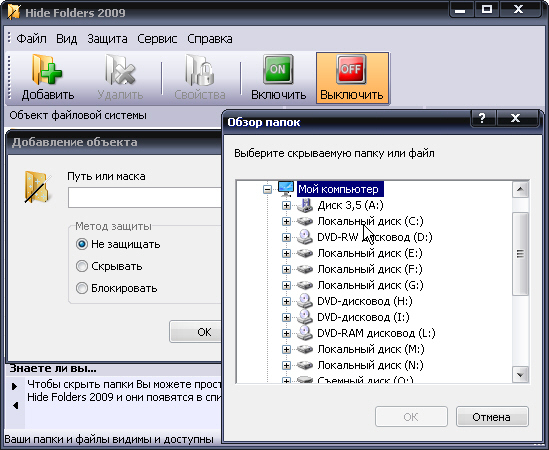Image resolution: width=549 pixels, height=450 pixels.
Task: Click the Свойства toolbar icon
Action: click(x=200, y=70)
